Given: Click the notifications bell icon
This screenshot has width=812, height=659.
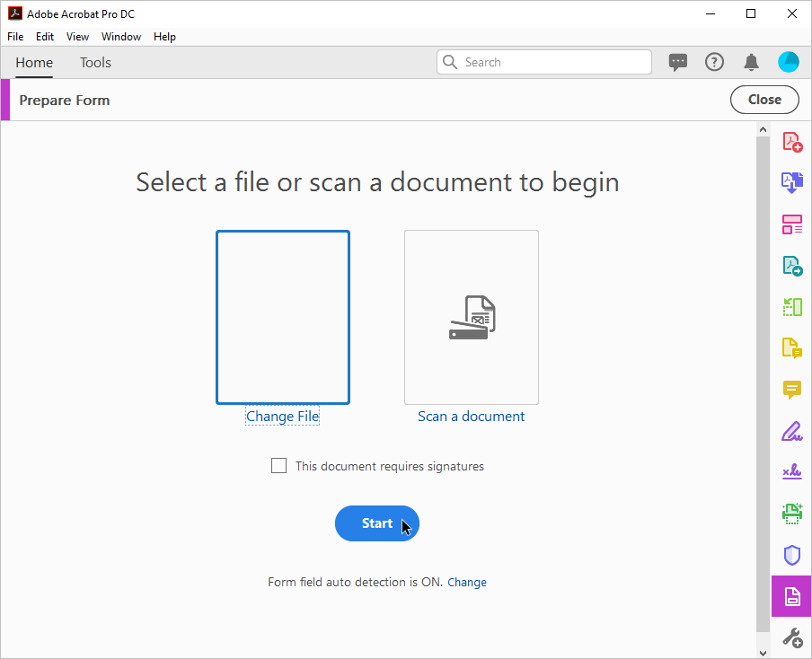Looking at the screenshot, I should click(752, 62).
